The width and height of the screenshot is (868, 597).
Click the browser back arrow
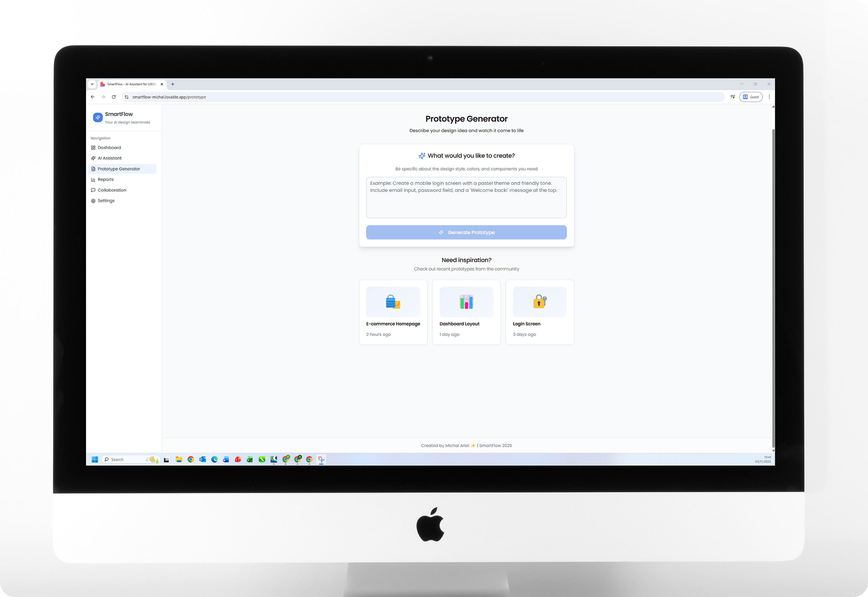[x=92, y=97]
